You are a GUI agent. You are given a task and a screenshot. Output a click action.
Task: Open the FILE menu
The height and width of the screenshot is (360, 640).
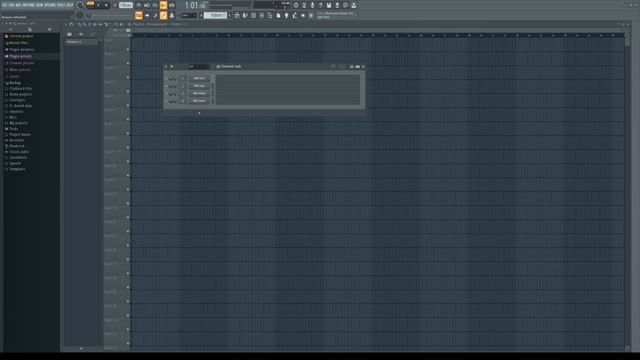[x=4, y=5]
